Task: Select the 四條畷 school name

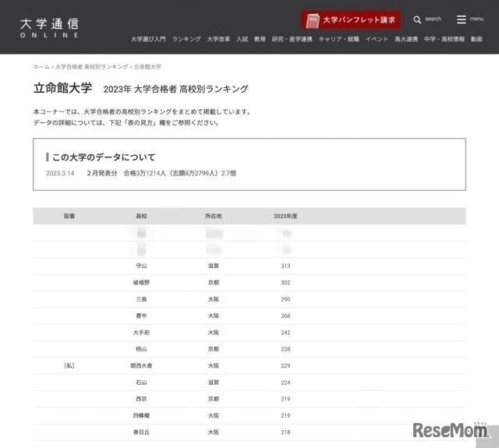Action: click(x=141, y=415)
